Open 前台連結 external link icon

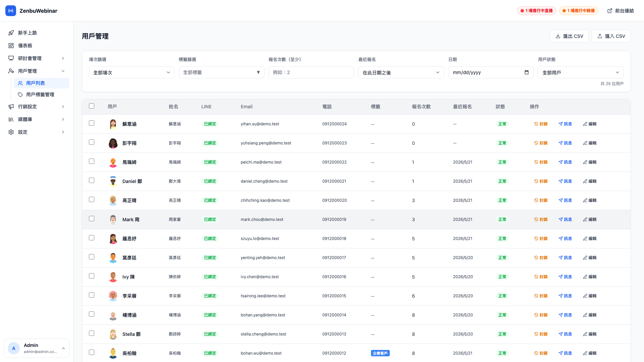610,11
